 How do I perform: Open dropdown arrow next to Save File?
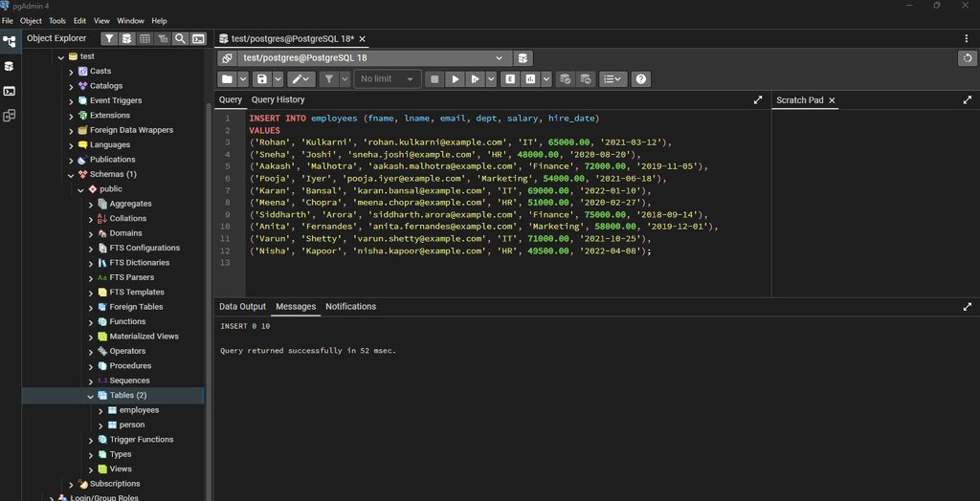point(278,79)
